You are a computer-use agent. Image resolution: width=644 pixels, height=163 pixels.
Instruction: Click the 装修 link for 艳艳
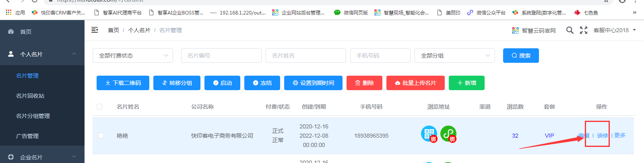click(602, 136)
